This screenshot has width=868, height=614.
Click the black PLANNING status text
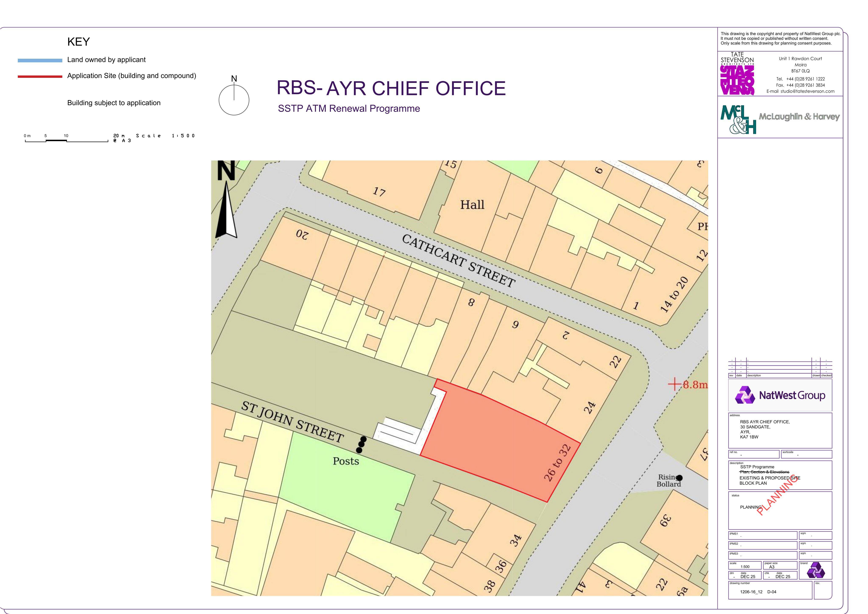click(751, 507)
